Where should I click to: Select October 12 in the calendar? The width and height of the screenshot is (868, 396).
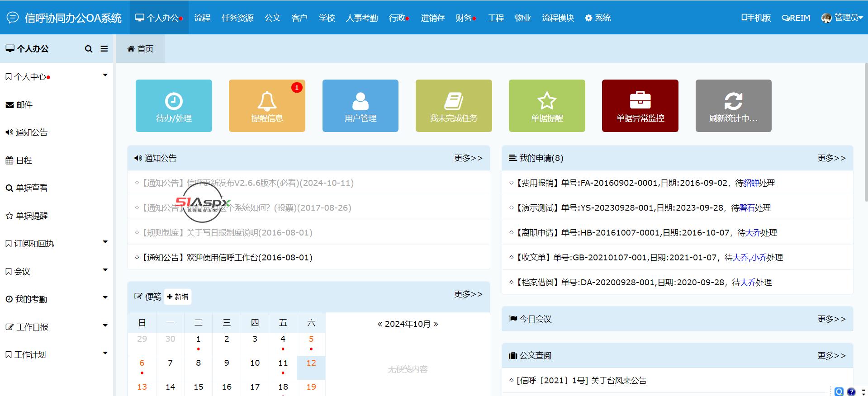[x=311, y=363]
